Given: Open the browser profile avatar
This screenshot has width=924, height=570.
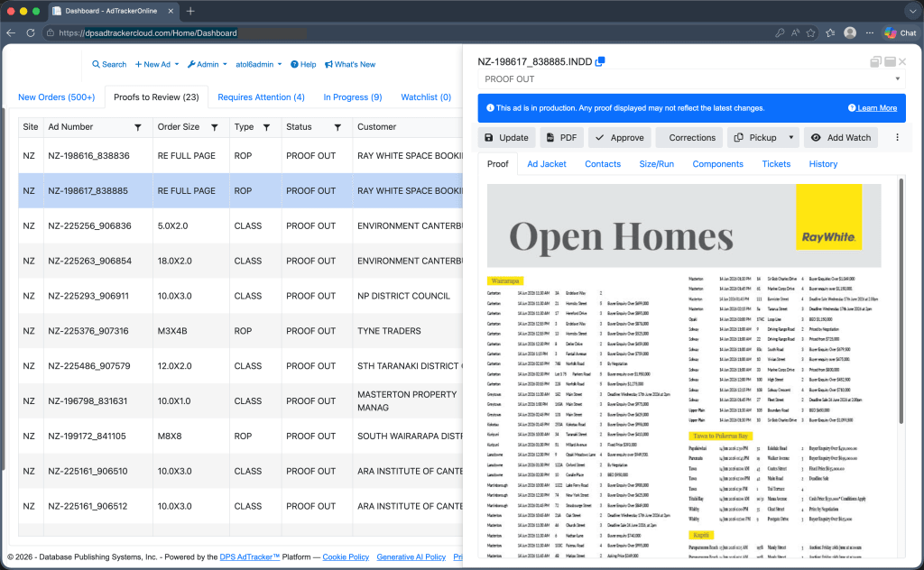Looking at the screenshot, I should click(x=850, y=33).
